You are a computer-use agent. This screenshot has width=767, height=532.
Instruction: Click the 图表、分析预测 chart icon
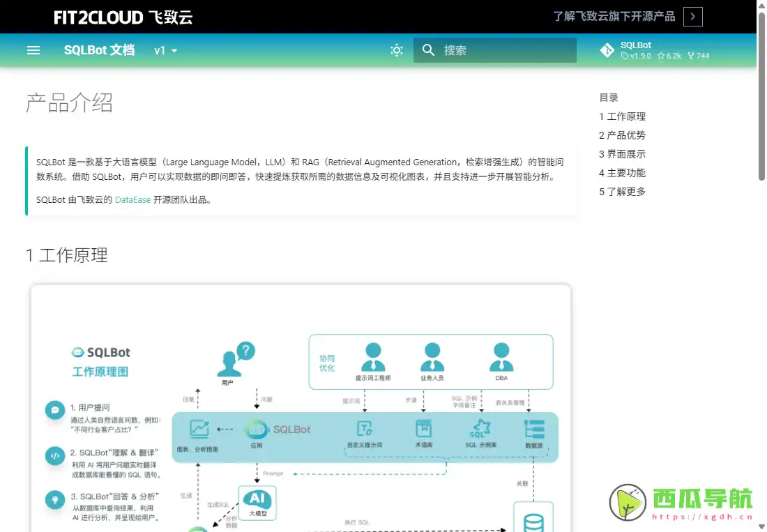[x=199, y=429]
